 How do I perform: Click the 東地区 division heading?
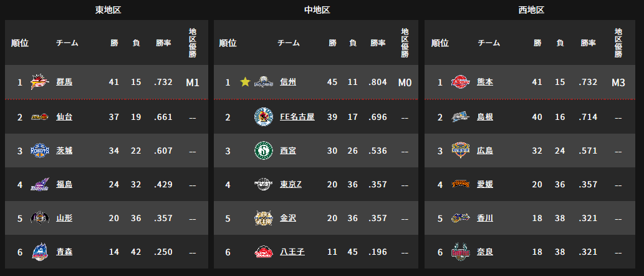(108, 10)
